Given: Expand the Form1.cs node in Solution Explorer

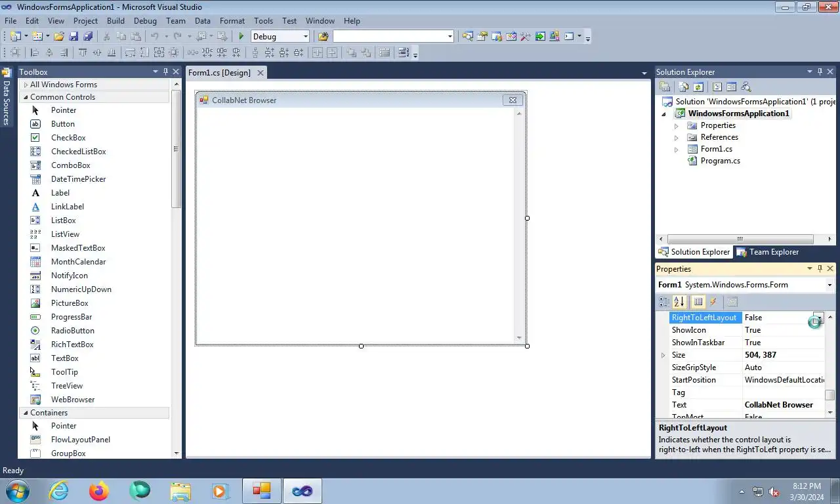Looking at the screenshot, I should tap(677, 150).
